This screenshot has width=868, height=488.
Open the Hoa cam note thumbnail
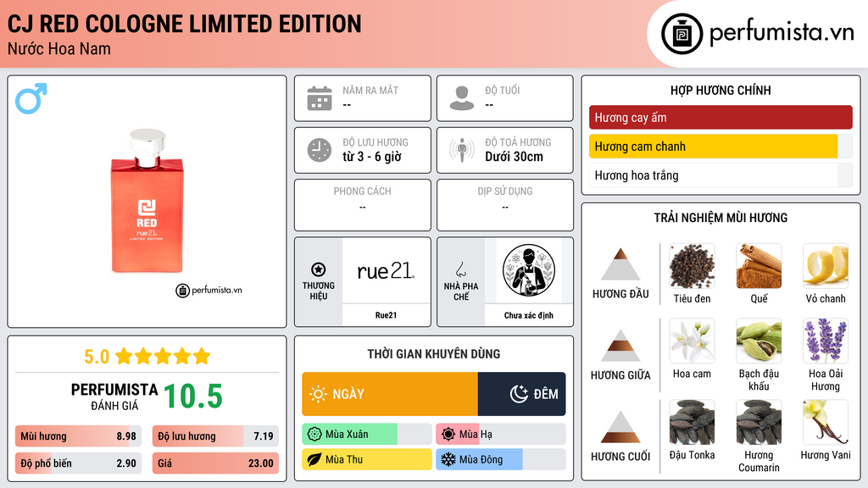point(692,341)
